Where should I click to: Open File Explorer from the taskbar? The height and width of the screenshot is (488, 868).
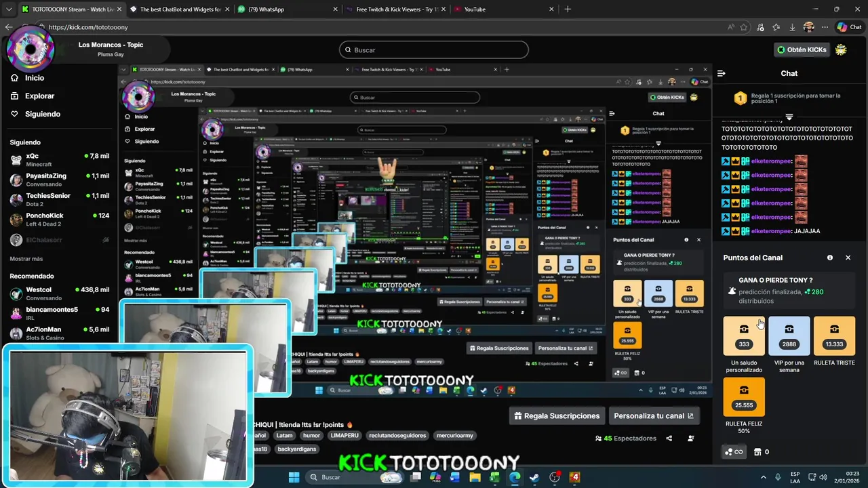click(x=475, y=477)
